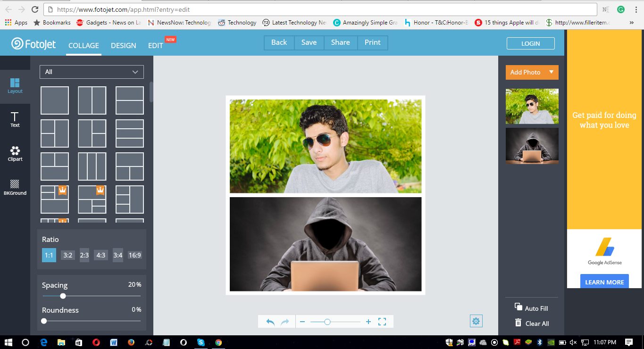Select the 4:3 ratio option
Screen dimensions: 644x349
(x=101, y=255)
